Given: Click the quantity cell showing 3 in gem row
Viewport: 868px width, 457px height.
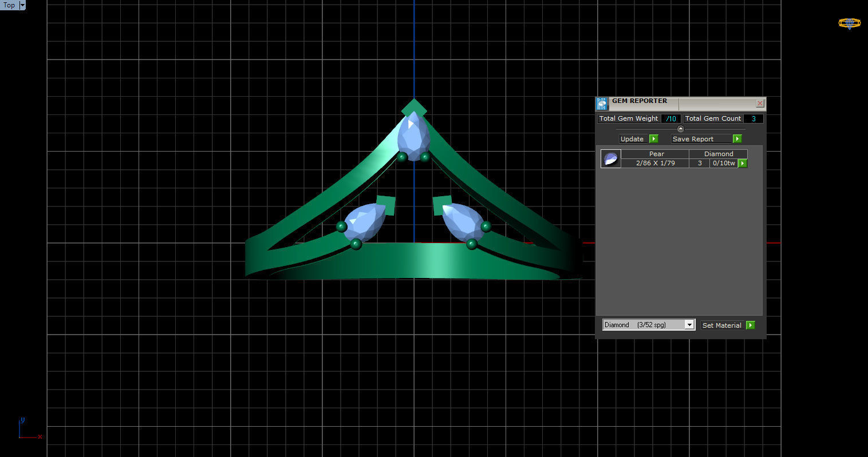Looking at the screenshot, I should (700, 163).
